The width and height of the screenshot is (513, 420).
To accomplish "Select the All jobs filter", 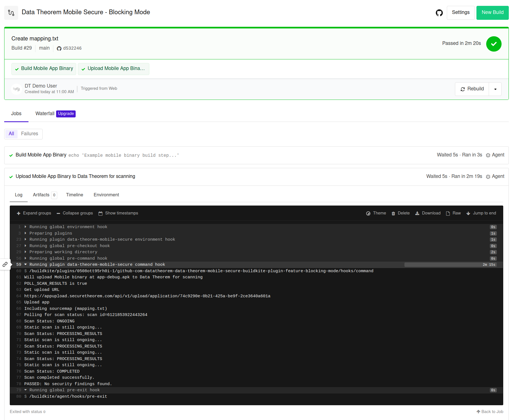I will tap(11, 134).
